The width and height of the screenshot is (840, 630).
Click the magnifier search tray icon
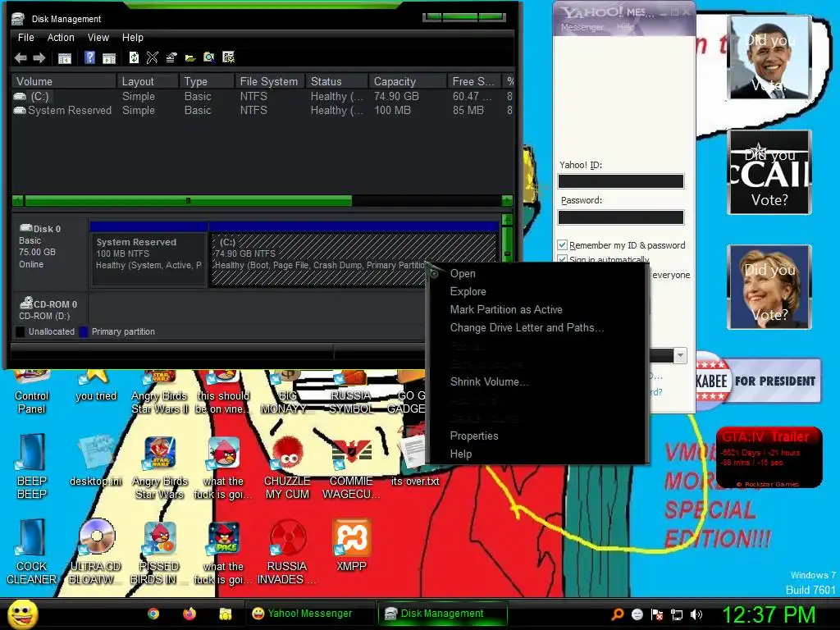tap(618, 614)
